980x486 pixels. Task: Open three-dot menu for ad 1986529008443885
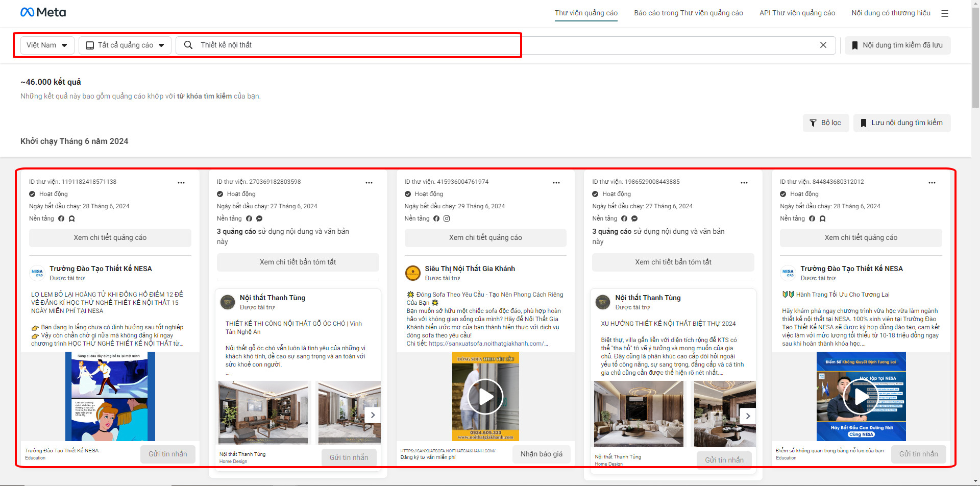pos(744,182)
